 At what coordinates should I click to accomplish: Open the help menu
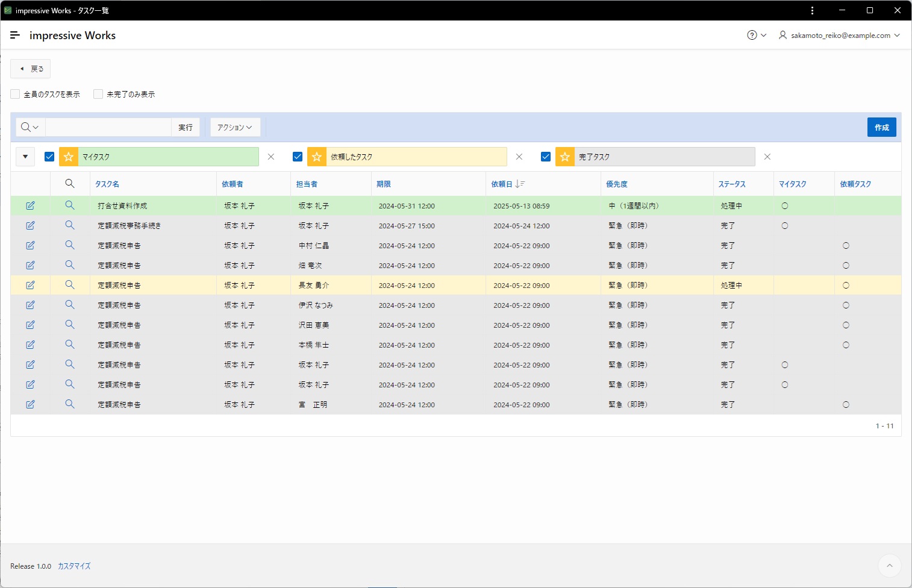tap(757, 36)
